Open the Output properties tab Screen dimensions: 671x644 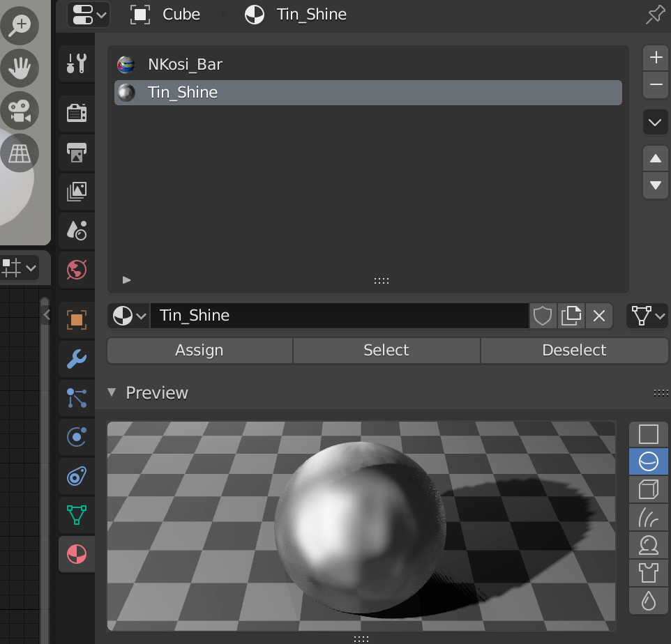77,153
